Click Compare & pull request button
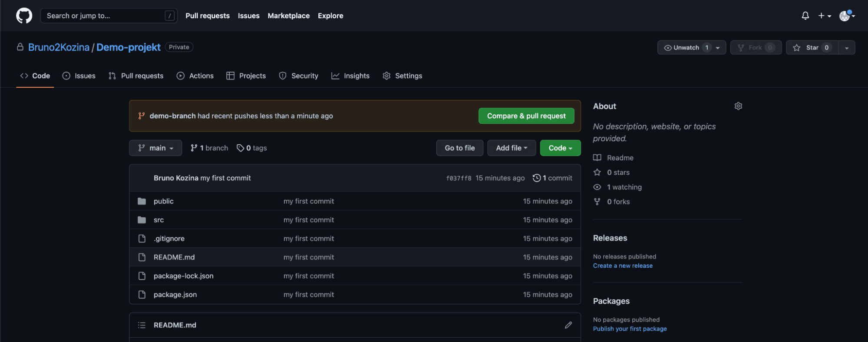 point(526,116)
